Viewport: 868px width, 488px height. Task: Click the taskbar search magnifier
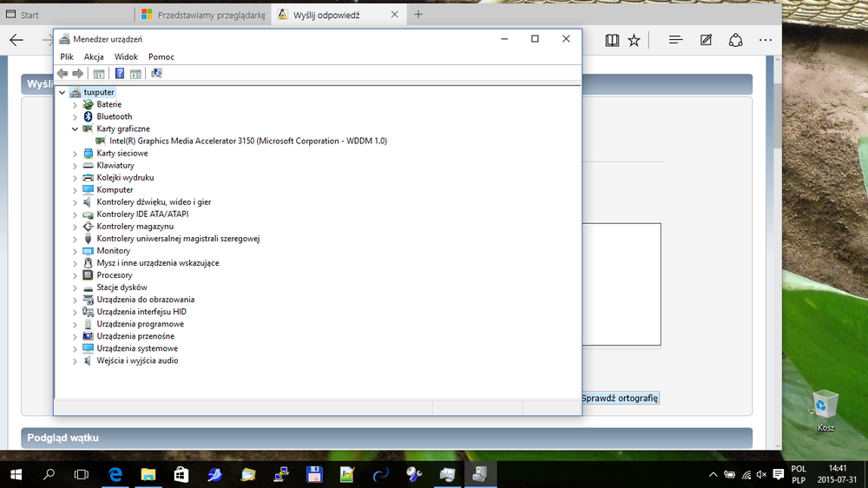coord(49,474)
